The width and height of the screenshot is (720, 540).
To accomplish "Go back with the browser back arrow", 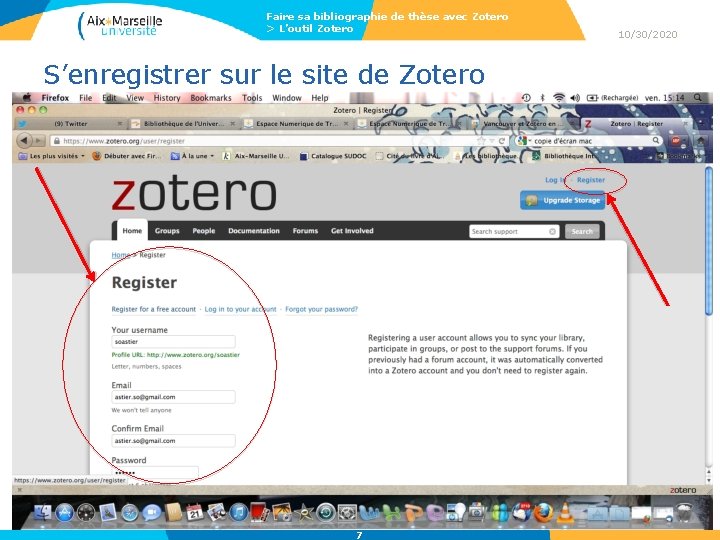I will 24,141.
